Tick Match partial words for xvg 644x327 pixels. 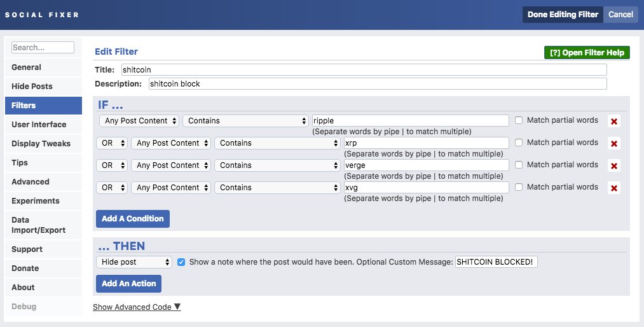(519, 187)
